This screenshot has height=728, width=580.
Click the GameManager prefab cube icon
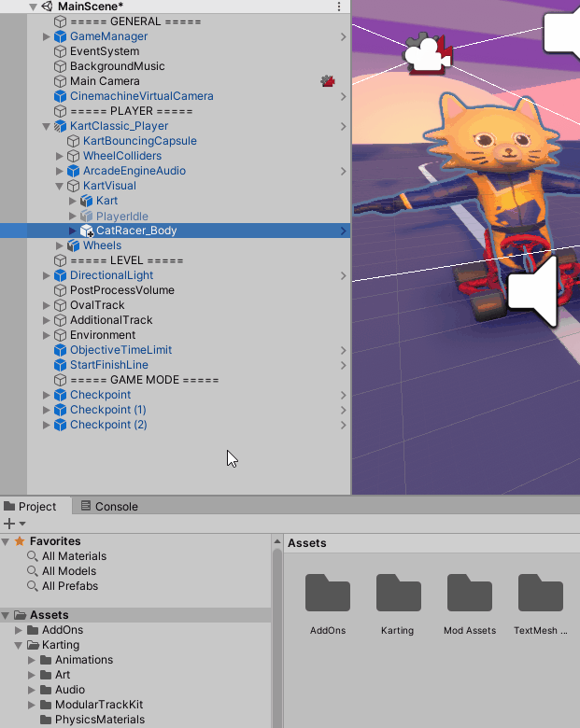pyautogui.click(x=61, y=36)
